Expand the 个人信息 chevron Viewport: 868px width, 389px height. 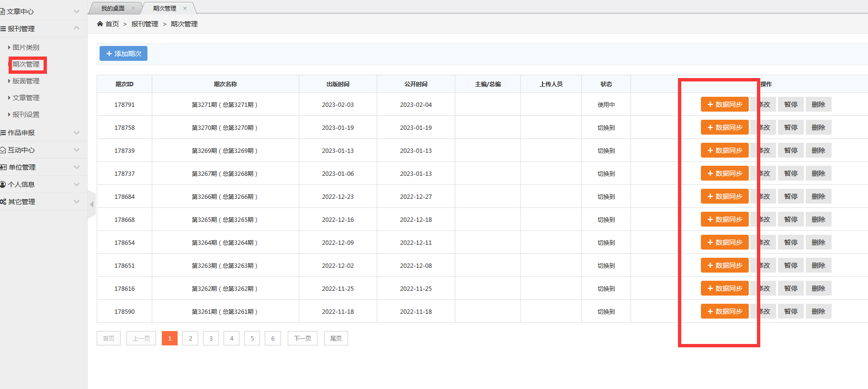(x=77, y=184)
